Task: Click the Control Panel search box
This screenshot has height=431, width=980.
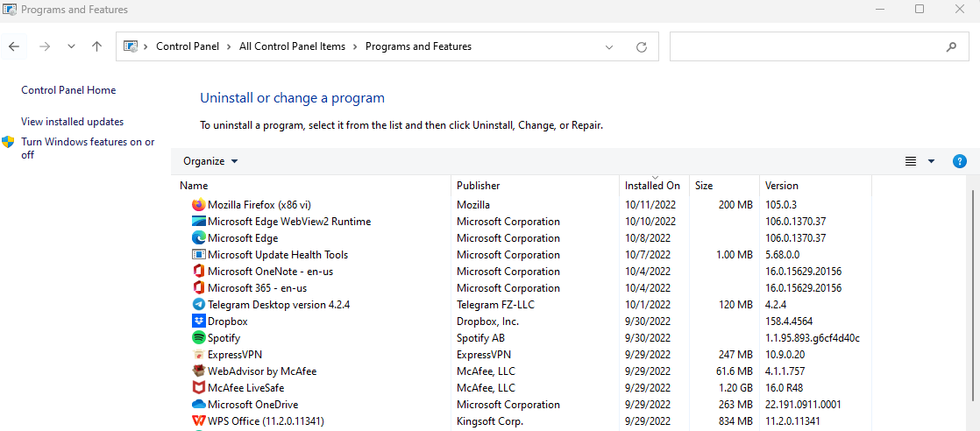Action: click(806, 46)
